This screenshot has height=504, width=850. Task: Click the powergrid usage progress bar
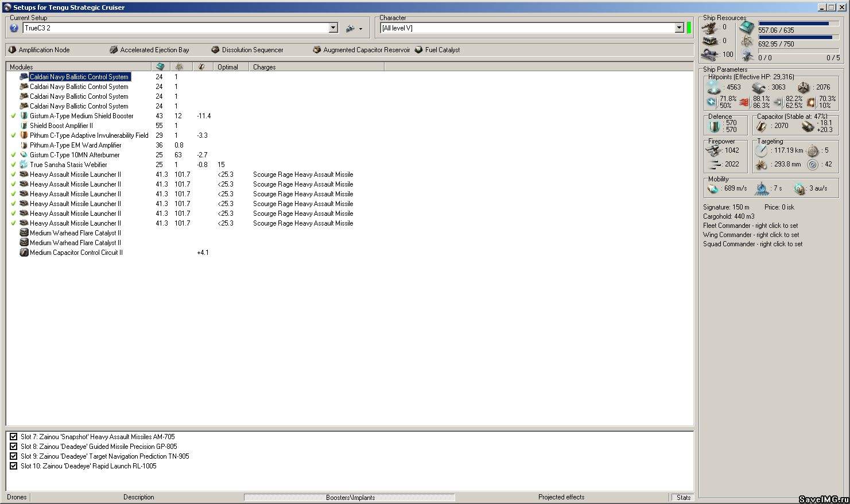[798, 37]
